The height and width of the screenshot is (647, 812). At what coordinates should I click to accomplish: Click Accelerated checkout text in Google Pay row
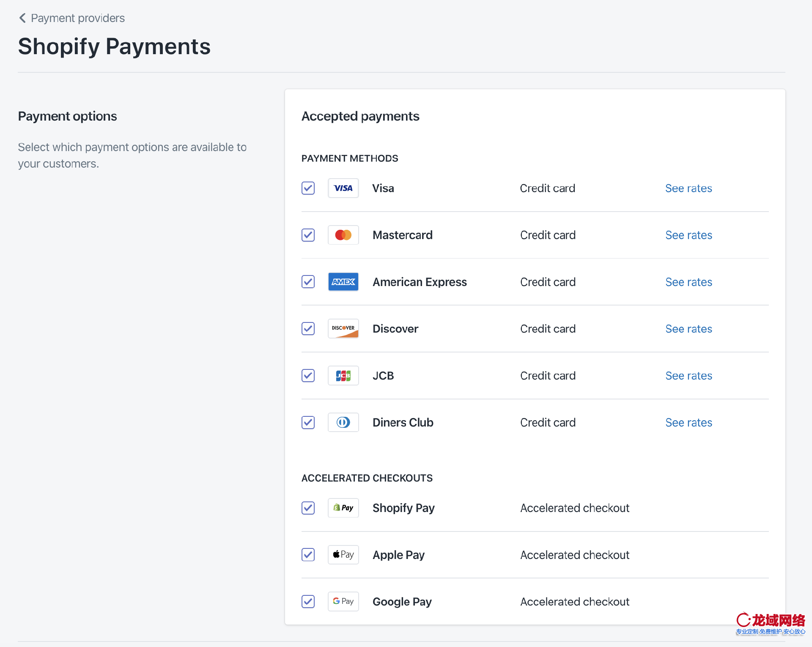(x=575, y=601)
